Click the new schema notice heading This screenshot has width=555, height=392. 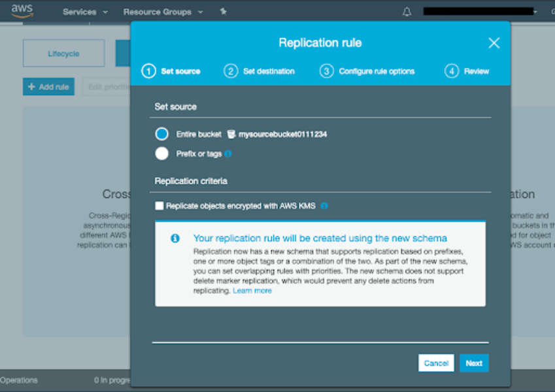point(320,238)
